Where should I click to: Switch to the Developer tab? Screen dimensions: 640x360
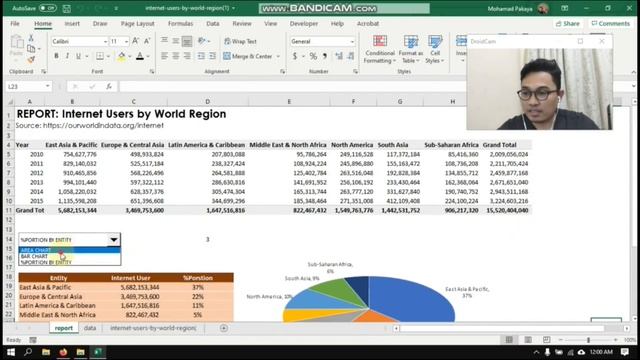304,24
